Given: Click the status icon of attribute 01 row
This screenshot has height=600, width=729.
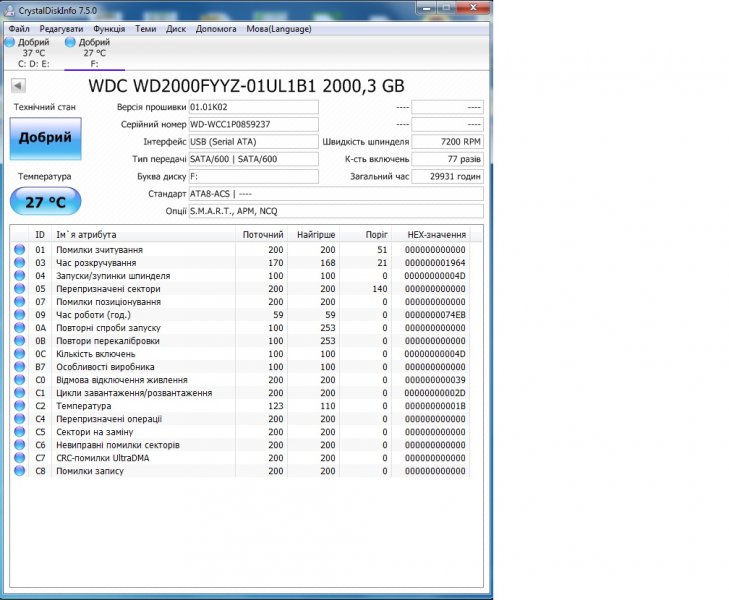Looking at the screenshot, I should click(x=18, y=250).
